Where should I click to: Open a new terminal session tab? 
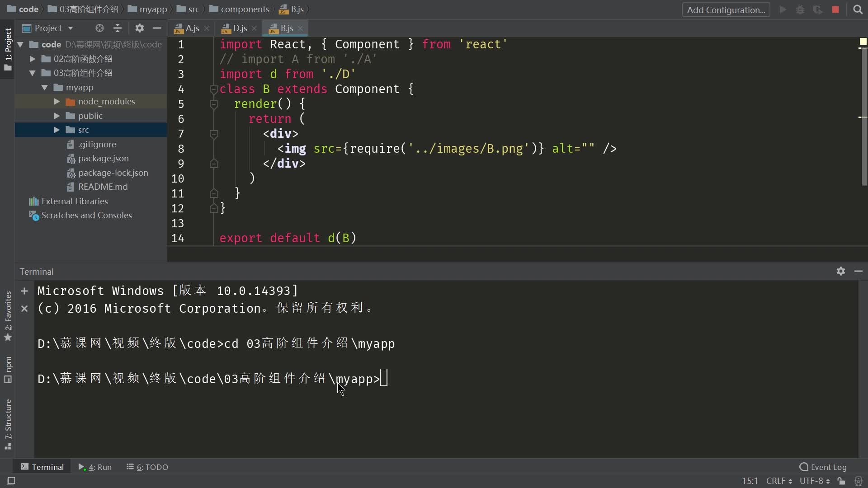pyautogui.click(x=24, y=291)
